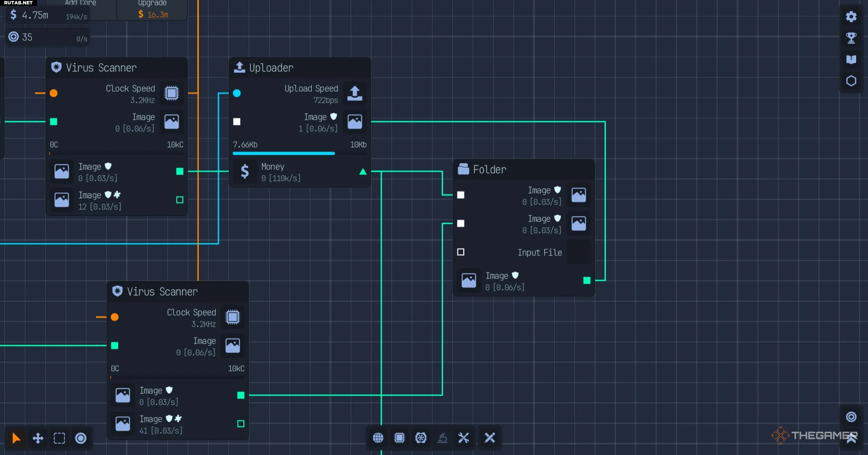This screenshot has width=868, height=455.
Task: Open the wrench and screwdriver utilities
Action: point(464,438)
